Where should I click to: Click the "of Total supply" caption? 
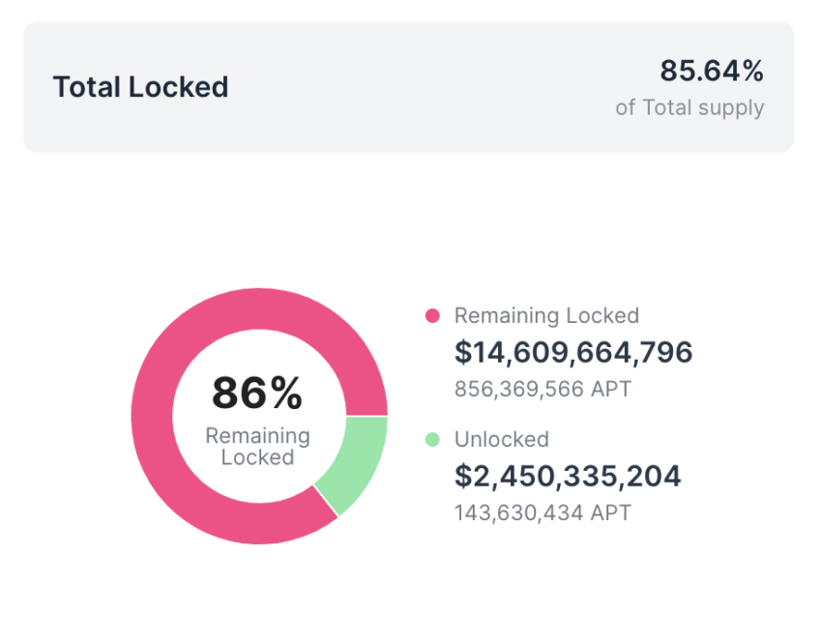point(690,107)
